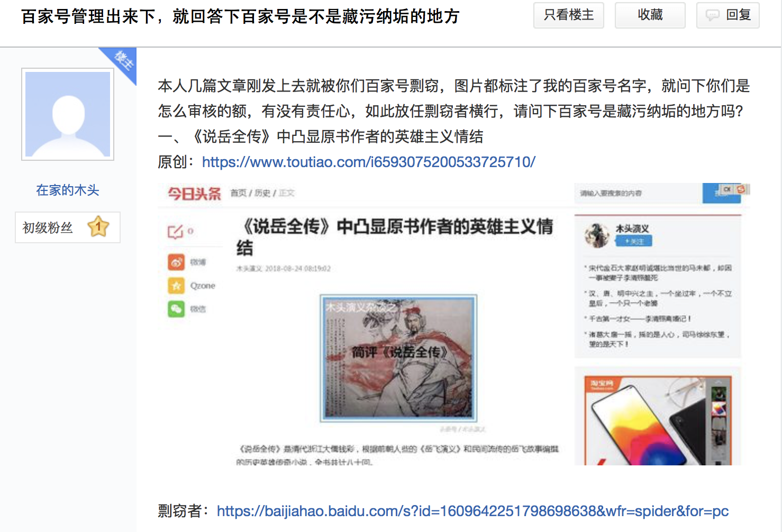
Task: Open the toutiao.com original article link
Action: (x=369, y=162)
